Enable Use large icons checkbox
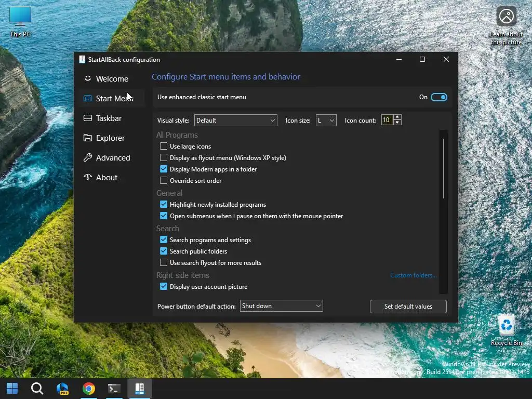The image size is (532, 399). (x=164, y=146)
